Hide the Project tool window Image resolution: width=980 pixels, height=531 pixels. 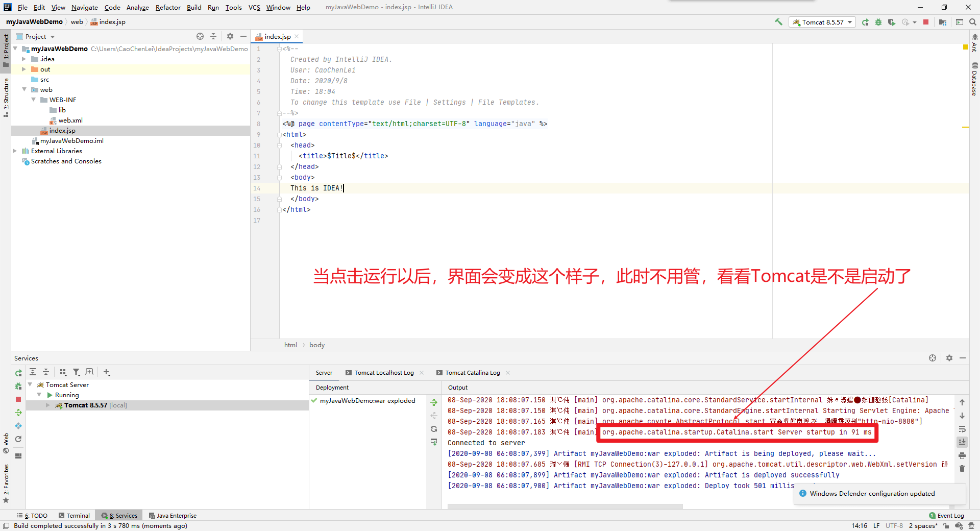coord(243,36)
